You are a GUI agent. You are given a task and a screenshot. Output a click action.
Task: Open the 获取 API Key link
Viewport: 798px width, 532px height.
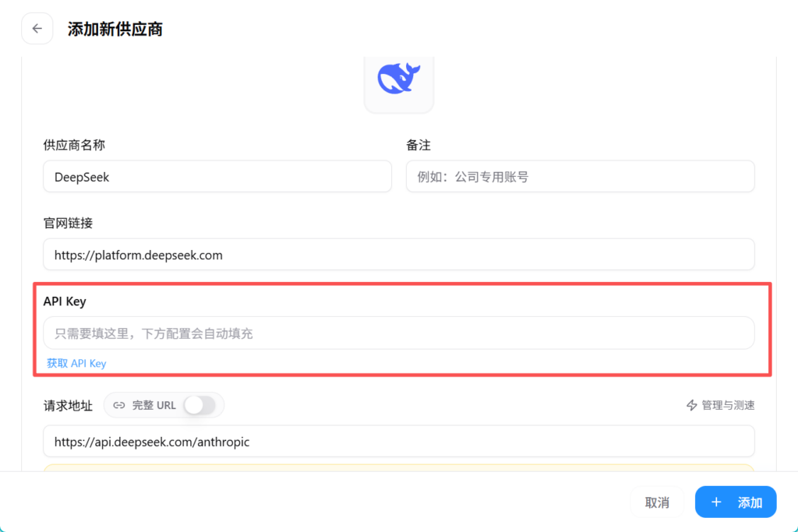click(76, 363)
